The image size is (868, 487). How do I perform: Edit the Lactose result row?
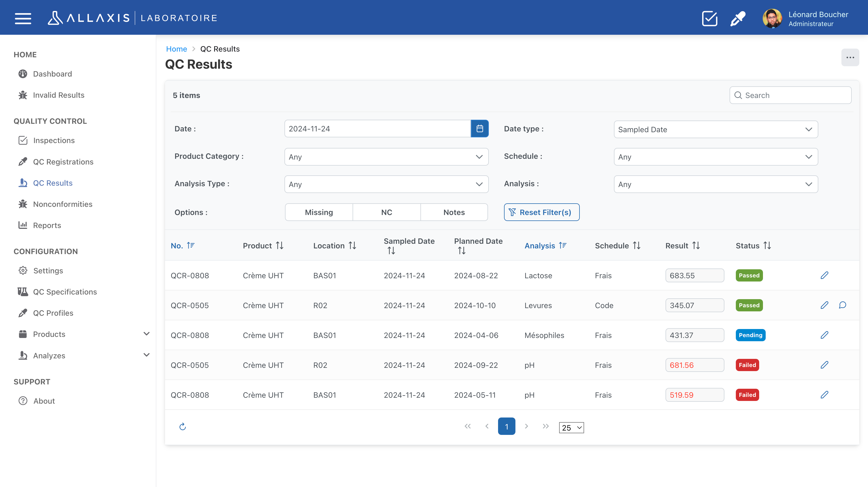[x=824, y=275]
